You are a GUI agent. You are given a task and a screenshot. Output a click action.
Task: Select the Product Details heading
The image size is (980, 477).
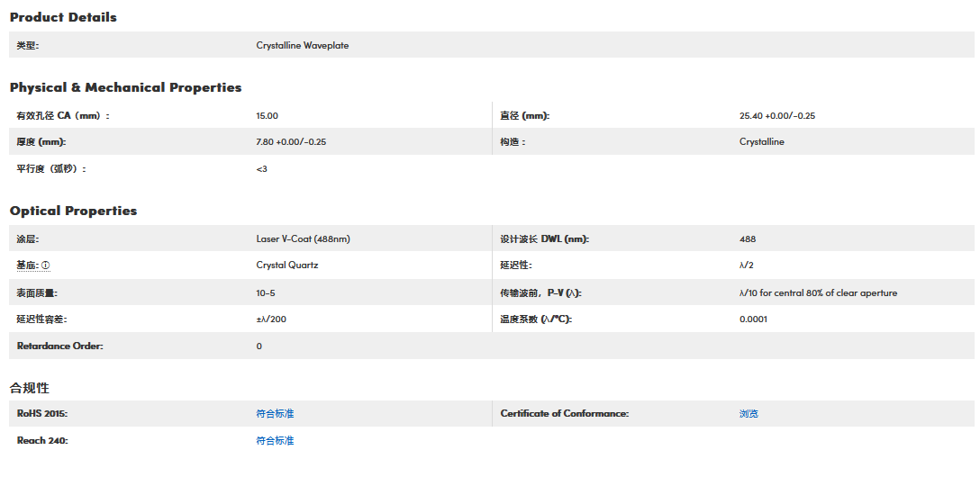[x=63, y=17]
